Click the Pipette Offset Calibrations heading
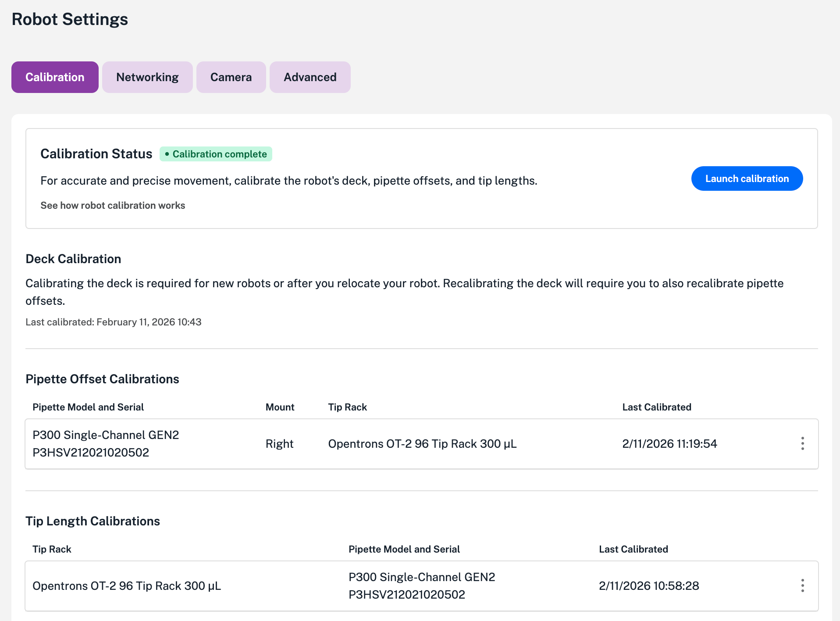The width and height of the screenshot is (840, 621). (x=102, y=379)
